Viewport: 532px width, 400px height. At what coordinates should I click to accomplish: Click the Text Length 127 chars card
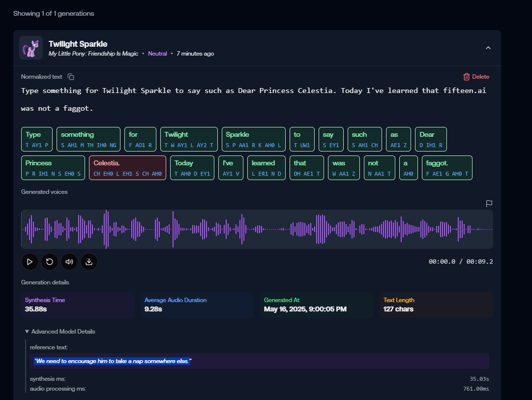[436, 305]
